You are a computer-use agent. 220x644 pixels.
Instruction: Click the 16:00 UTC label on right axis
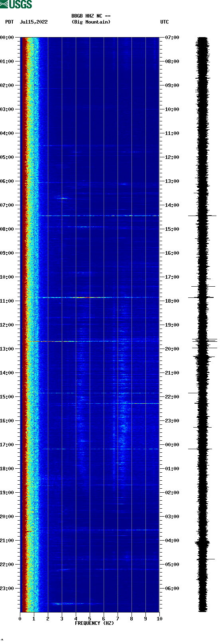[172, 253]
